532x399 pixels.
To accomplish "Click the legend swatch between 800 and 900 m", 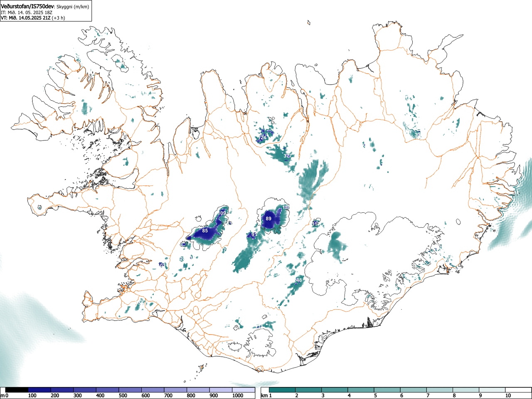I will (x=198, y=390).
